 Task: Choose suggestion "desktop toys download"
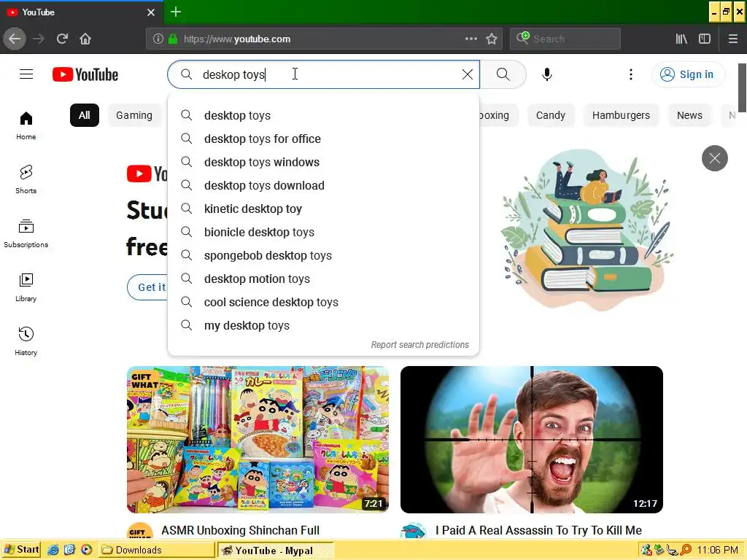pyautogui.click(x=323, y=185)
